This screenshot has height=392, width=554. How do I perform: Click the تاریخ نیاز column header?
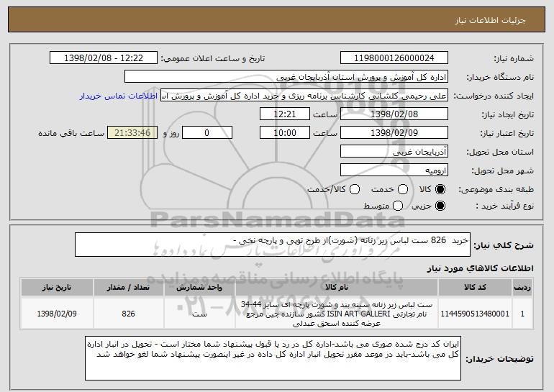coord(57,287)
